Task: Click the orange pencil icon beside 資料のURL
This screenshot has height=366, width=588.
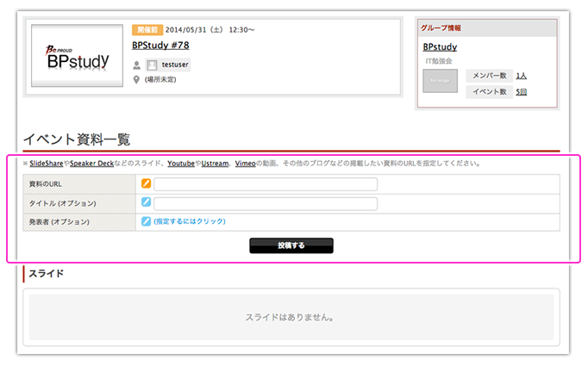Action: point(146,183)
